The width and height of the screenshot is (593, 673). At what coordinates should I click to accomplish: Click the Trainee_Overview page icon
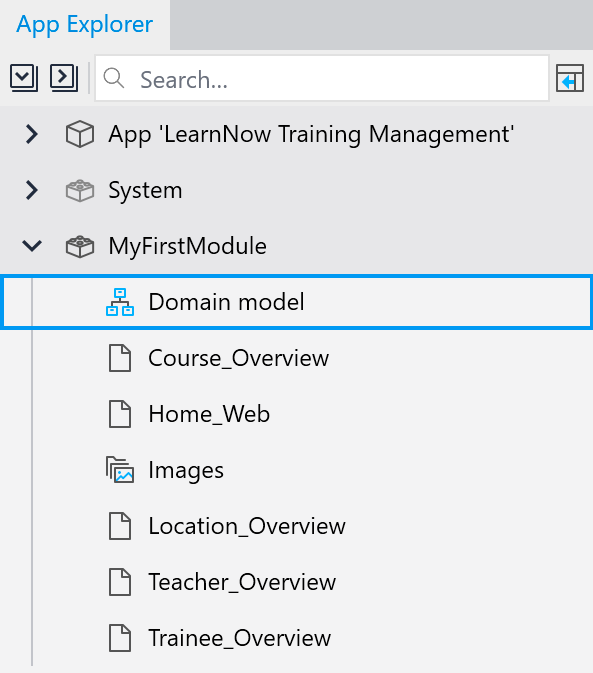pos(120,638)
